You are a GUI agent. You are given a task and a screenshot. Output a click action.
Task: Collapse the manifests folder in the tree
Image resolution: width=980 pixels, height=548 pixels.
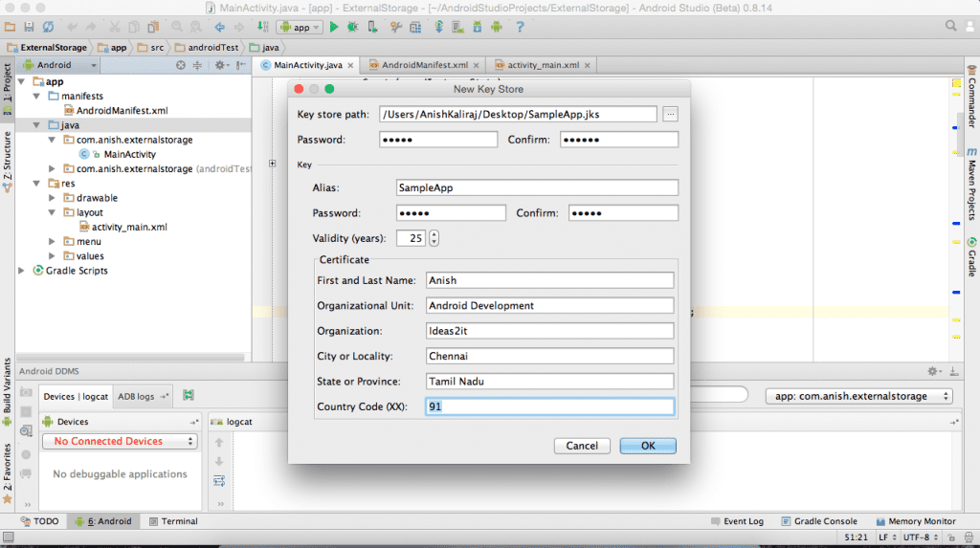click(37, 97)
